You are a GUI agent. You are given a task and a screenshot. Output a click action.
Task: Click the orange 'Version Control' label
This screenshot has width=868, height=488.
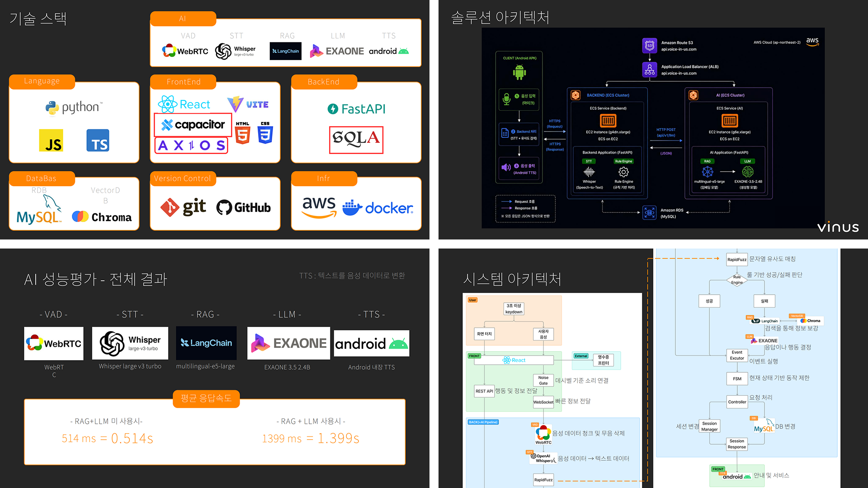183,178
